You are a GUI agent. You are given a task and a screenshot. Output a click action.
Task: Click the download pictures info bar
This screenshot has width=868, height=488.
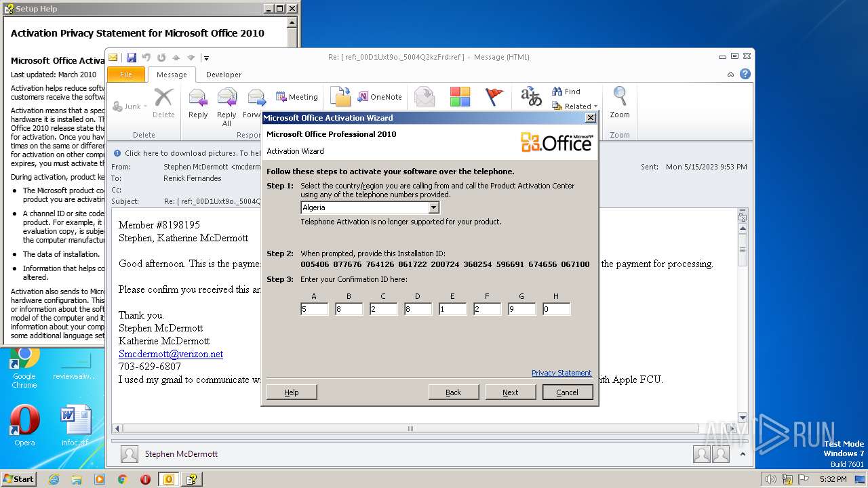pyautogui.click(x=186, y=153)
